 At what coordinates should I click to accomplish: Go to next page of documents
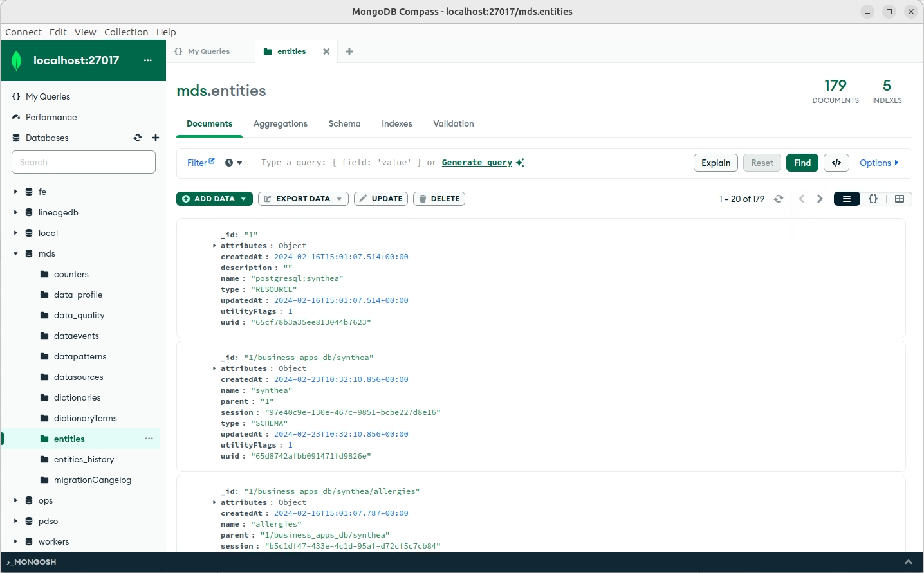820,199
